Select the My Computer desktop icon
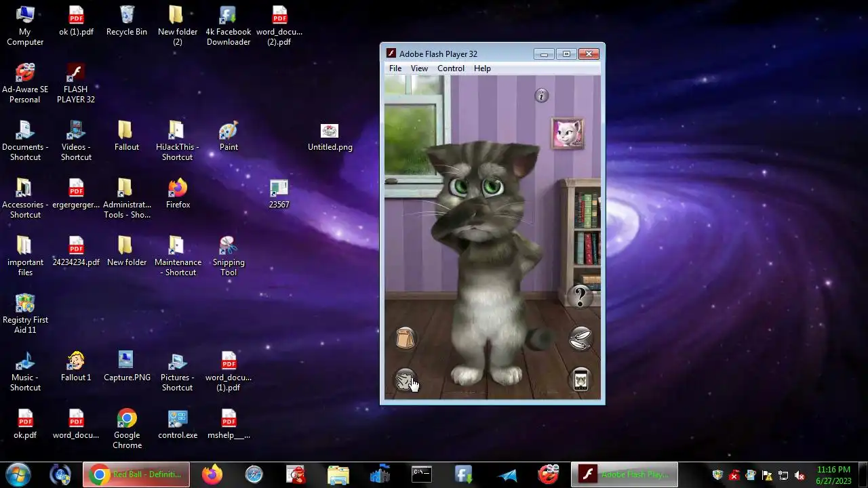This screenshot has width=868, height=488. [x=25, y=26]
